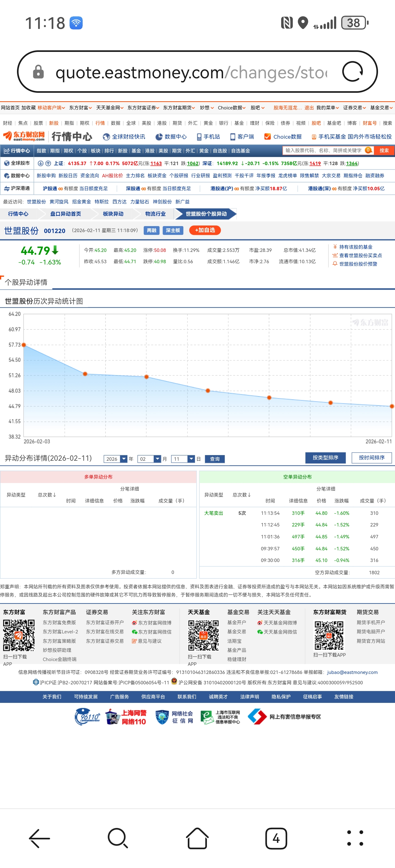This screenshot has height=868, width=395.
Task: Click the orange 搜索 search button
Action: point(384,150)
